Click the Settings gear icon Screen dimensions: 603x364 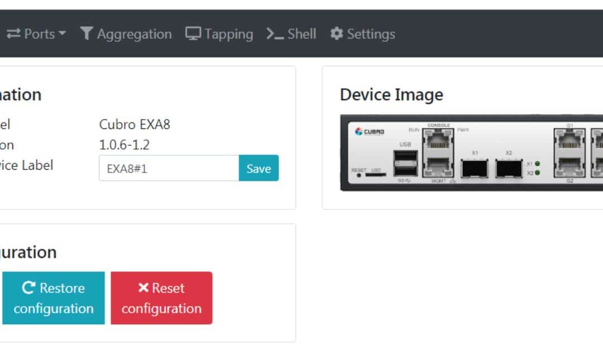pyautogui.click(x=337, y=33)
